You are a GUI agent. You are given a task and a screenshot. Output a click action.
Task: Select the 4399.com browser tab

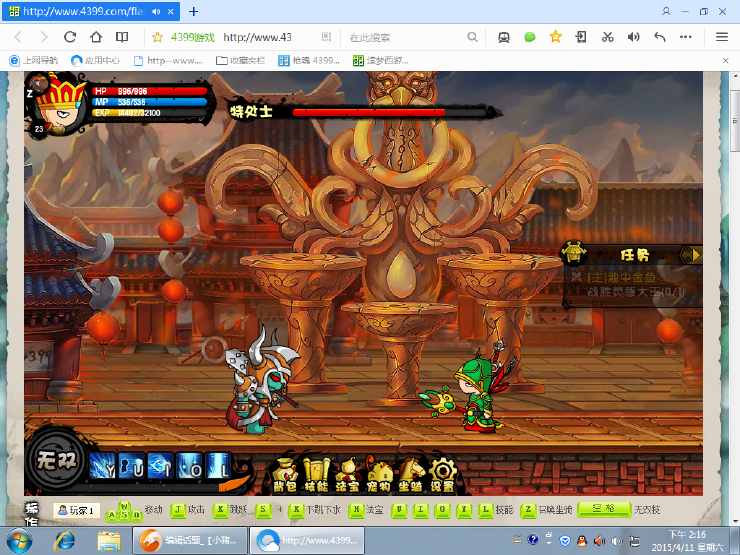(x=91, y=11)
